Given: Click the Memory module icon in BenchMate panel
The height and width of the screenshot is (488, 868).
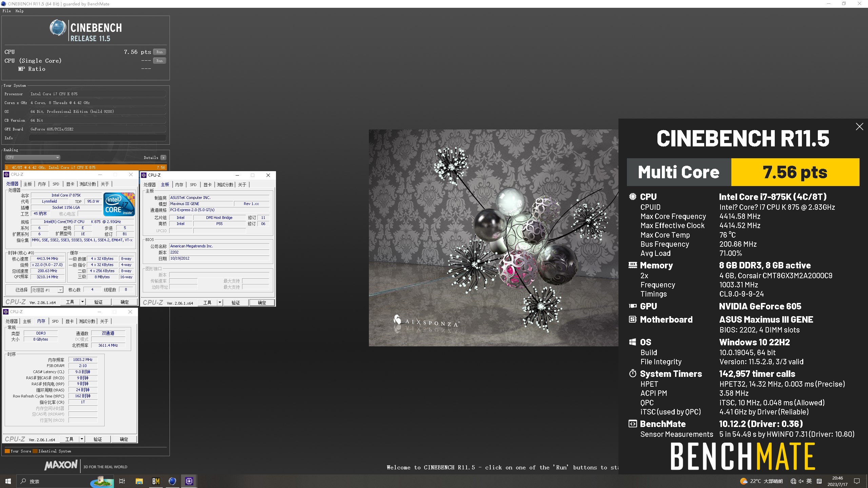Looking at the screenshot, I should coord(633,265).
